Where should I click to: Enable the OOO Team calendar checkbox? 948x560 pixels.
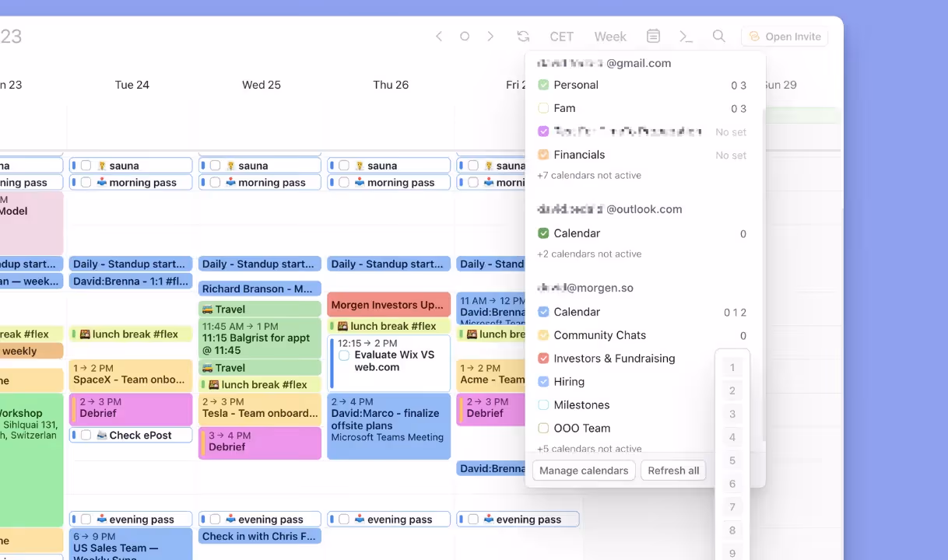coord(543,429)
